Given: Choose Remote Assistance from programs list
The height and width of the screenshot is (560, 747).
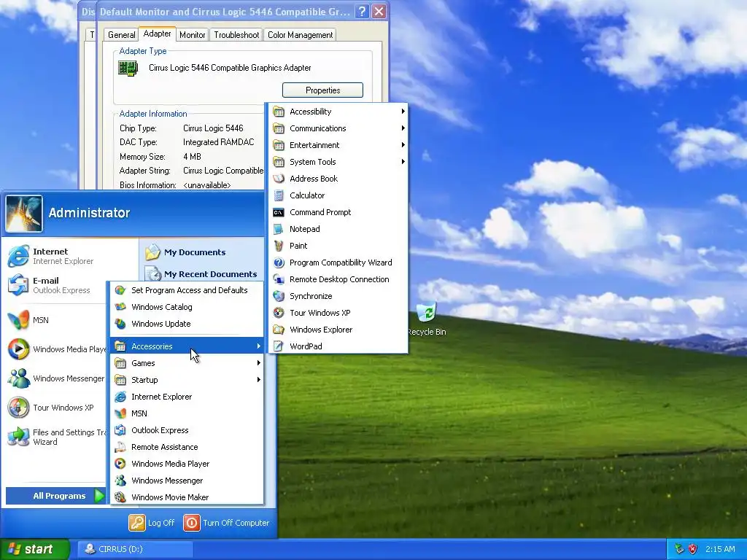Looking at the screenshot, I should (x=187, y=447).
